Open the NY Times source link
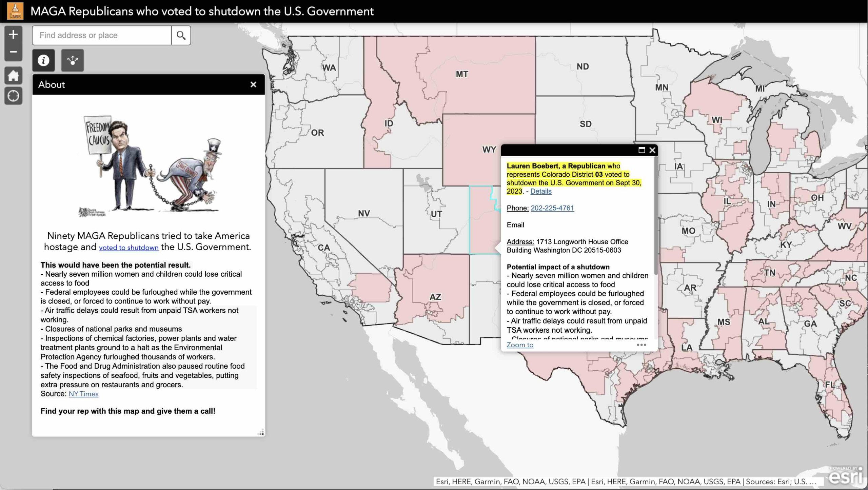 [x=83, y=394]
